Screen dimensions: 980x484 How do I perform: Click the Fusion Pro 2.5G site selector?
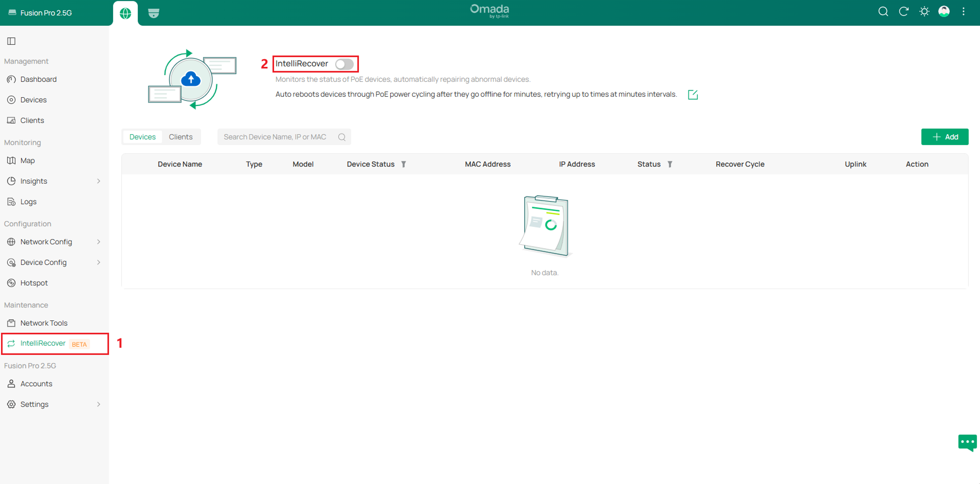pos(40,13)
